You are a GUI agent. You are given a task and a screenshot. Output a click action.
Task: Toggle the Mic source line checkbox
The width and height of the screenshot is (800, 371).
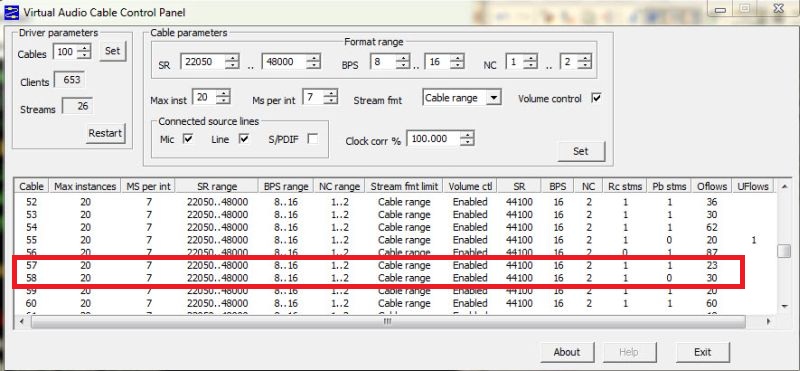tap(188, 138)
